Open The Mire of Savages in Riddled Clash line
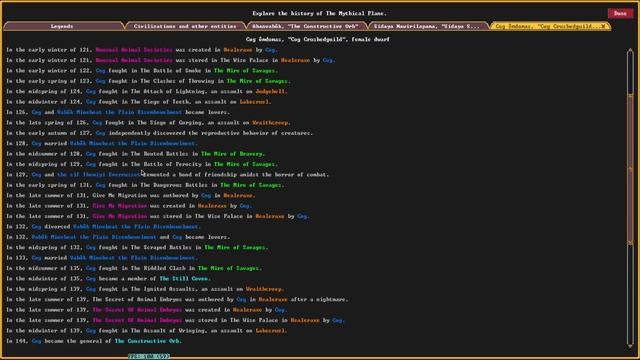 pyautogui.click(x=229, y=269)
